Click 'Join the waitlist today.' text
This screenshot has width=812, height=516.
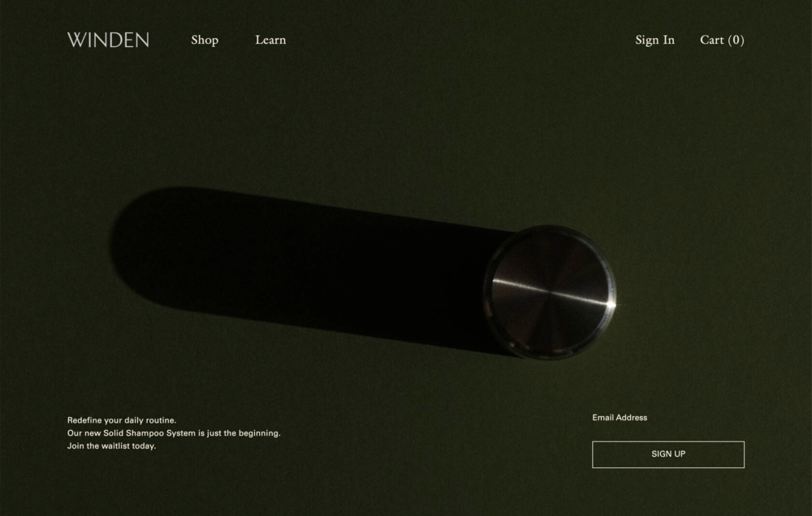point(111,446)
